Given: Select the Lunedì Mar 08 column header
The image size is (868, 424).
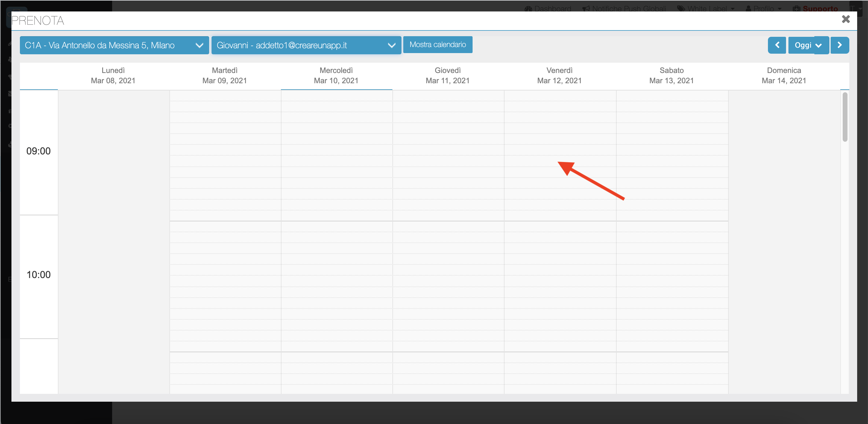Looking at the screenshot, I should point(113,75).
